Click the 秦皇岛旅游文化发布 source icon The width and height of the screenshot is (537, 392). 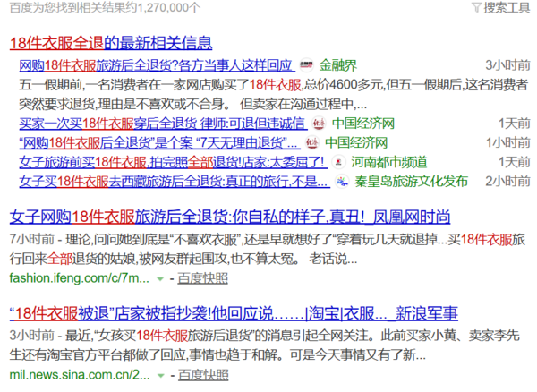342,182
